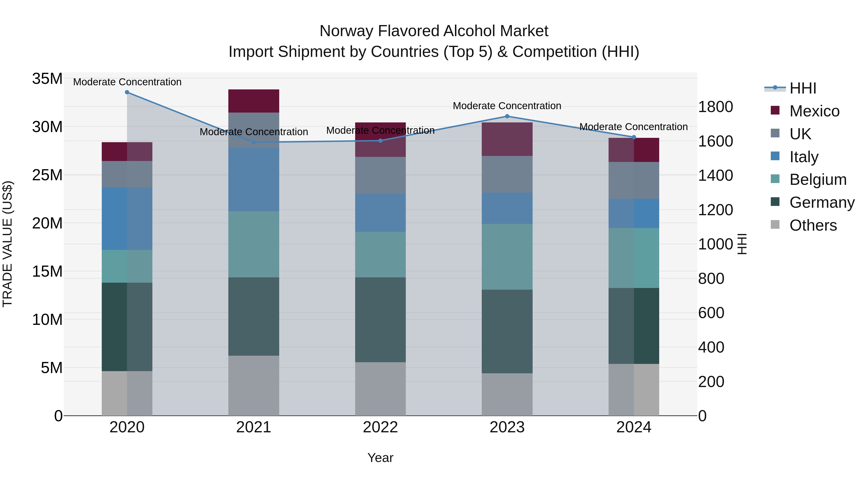Click the 2022 HHI data point
Image resolution: width=868 pixels, height=488 pixels.
380,141
